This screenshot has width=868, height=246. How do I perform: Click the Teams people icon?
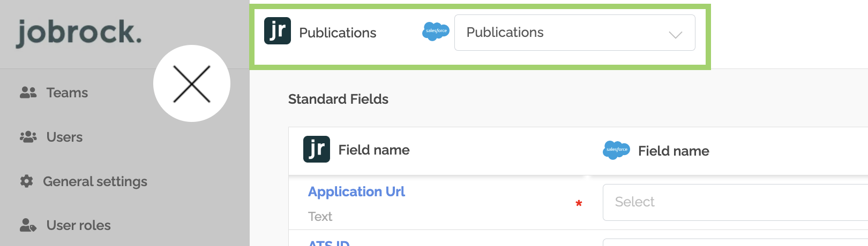coord(28,93)
